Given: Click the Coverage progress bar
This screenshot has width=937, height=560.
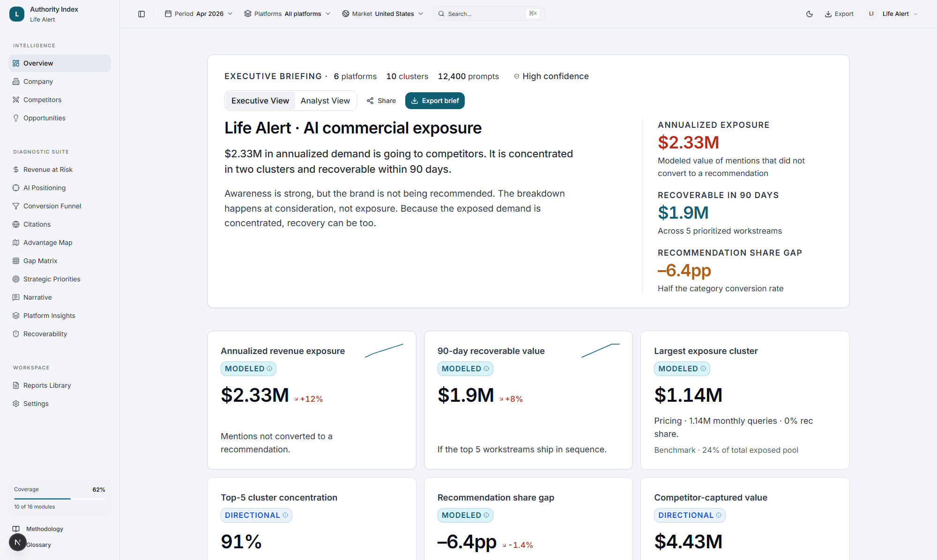Looking at the screenshot, I should pyautogui.click(x=59, y=499).
